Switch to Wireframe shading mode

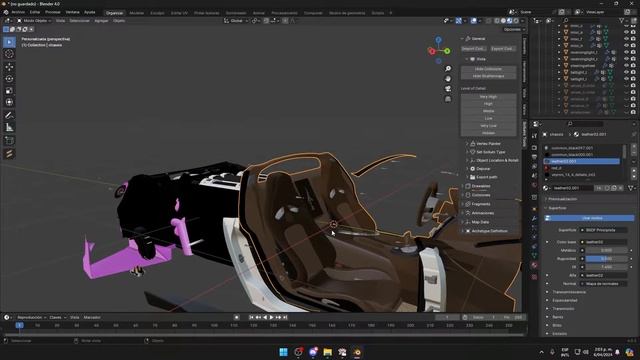coord(497,20)
